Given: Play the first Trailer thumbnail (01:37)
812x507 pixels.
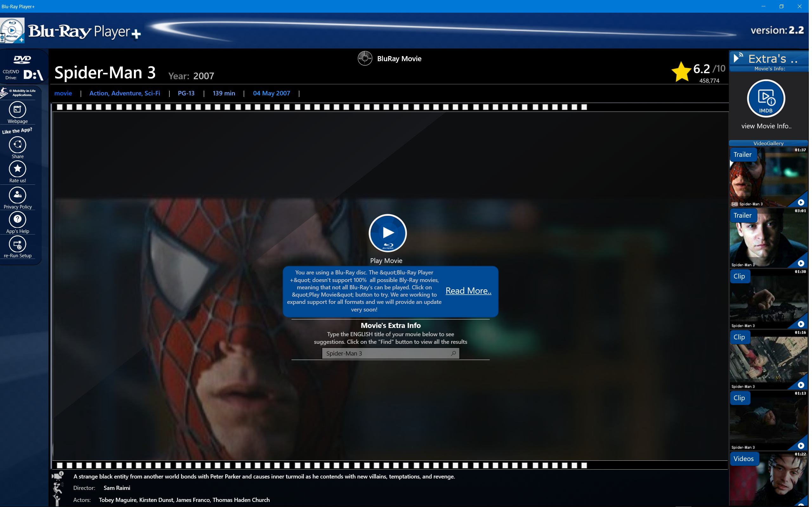Looking at the screenshot, I should pyautogui.click(x=768, y=178).
